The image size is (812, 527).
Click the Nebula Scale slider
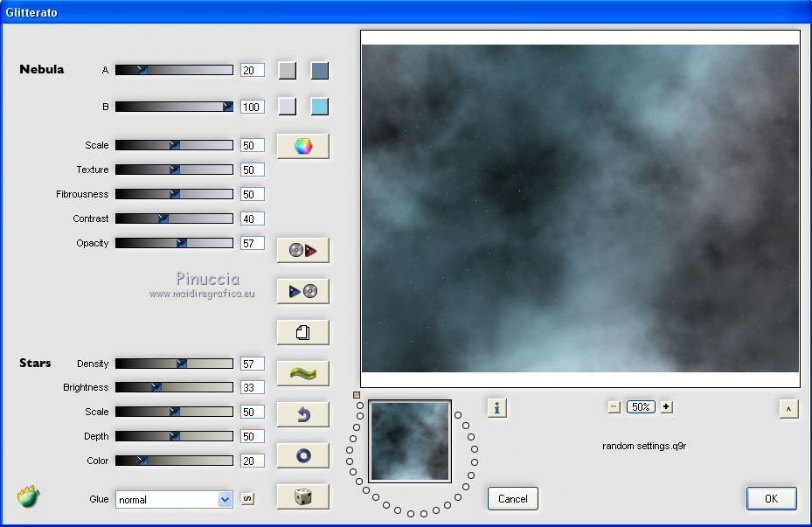(x=174, y=145)
